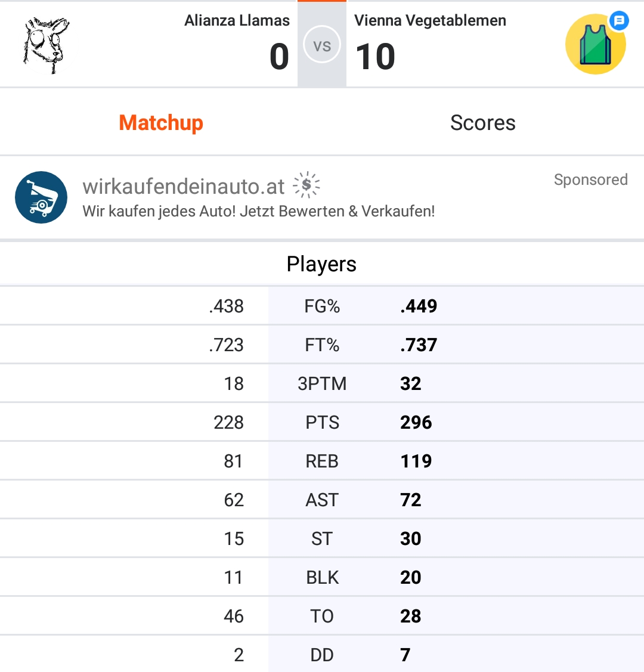
Task: Tap the REB stat row
Action: (x=322, y=461)
